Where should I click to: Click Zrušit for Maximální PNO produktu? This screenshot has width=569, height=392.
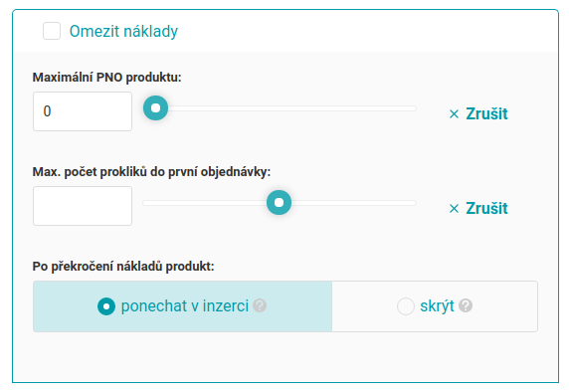(486, 114)
